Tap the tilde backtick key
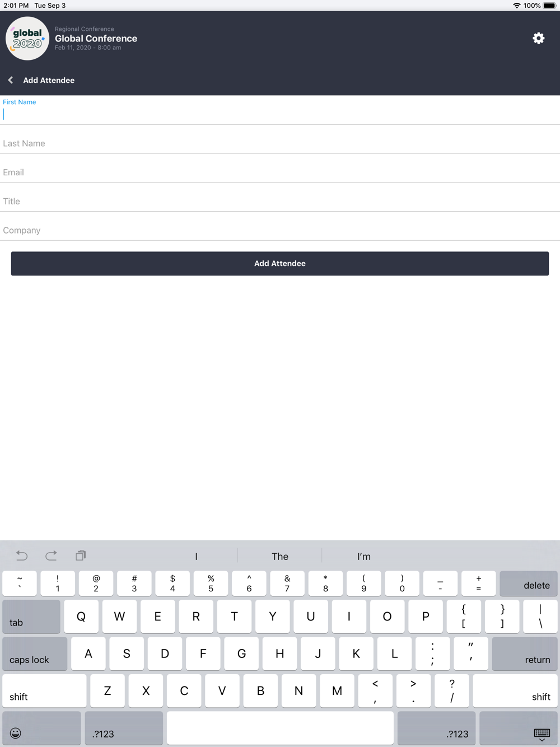 pos(20,583)
